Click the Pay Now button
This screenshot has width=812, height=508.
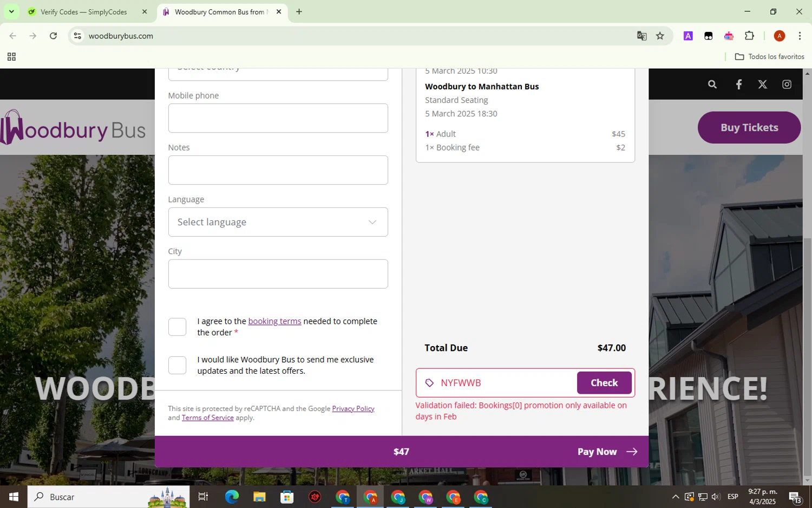607,452
